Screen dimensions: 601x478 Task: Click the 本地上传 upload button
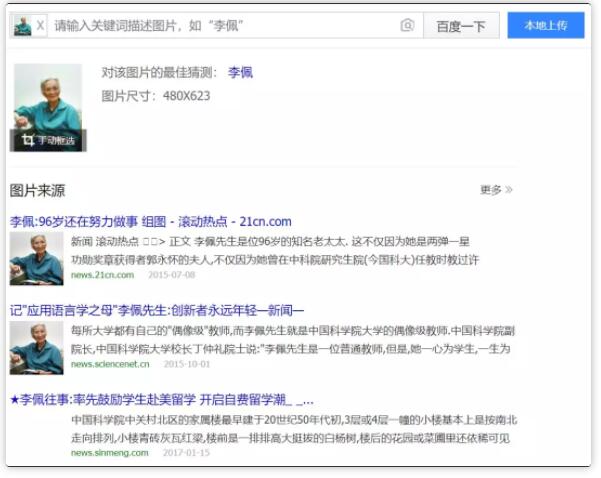click(546, 25)
